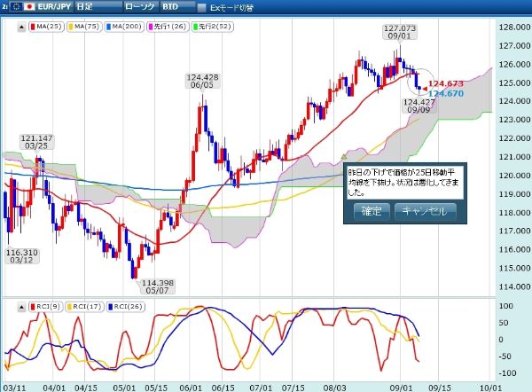Select the 114.398 05/07 low label
The image size is (532, 392).
157,286
